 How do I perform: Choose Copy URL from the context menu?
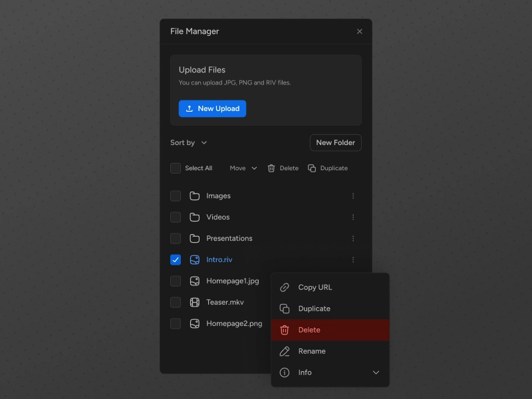pyautogui.click(x=330, y=287)
